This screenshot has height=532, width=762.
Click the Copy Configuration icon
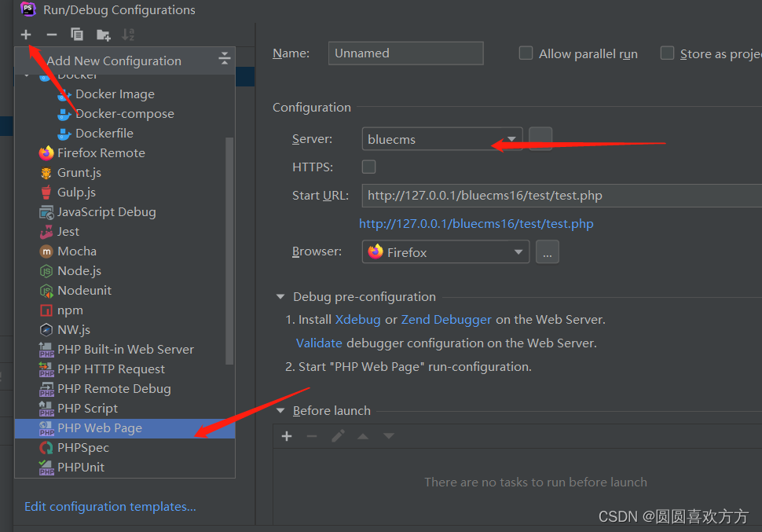pyautogui.click(x=77, y=35)
